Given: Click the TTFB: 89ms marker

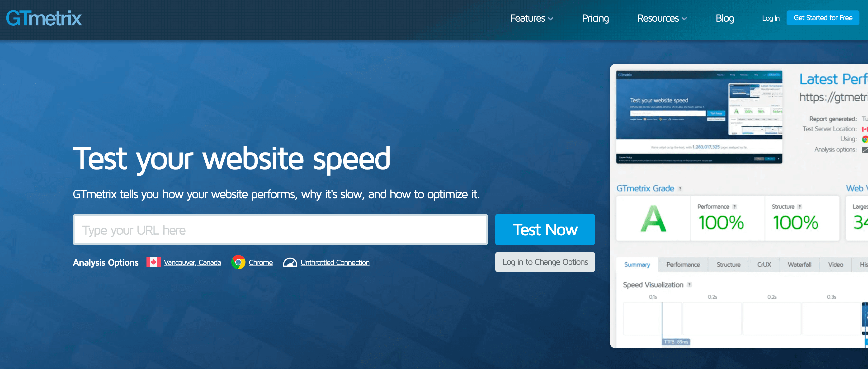Looking at the screenshot, I should coord(676,342).
